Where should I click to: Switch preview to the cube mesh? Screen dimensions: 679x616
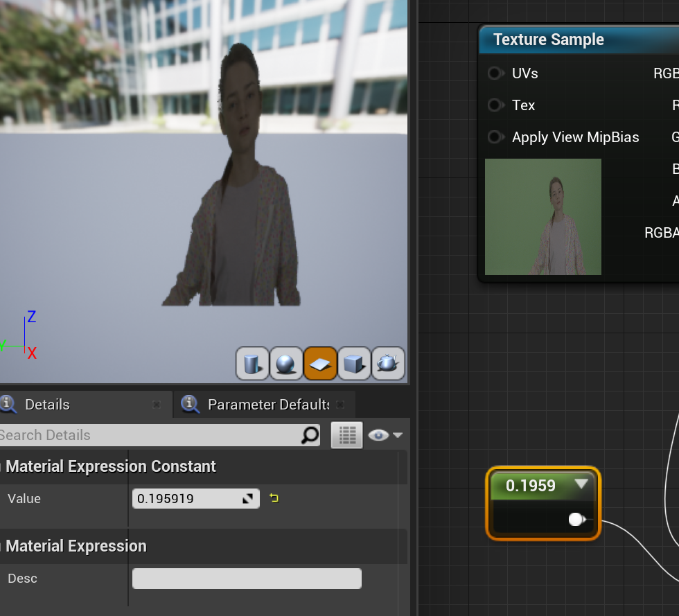354,364
